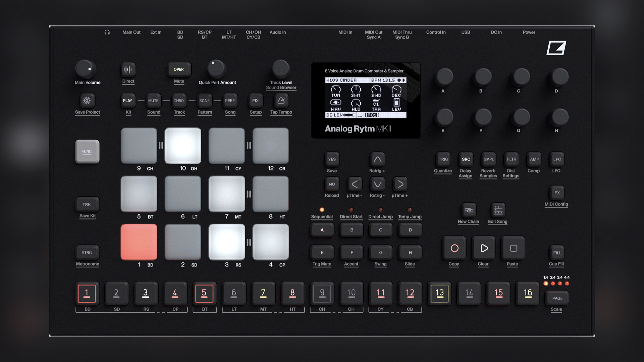Hit pad 1 BD (red pad)
The image size is (644, 362).
pos(139,242)
